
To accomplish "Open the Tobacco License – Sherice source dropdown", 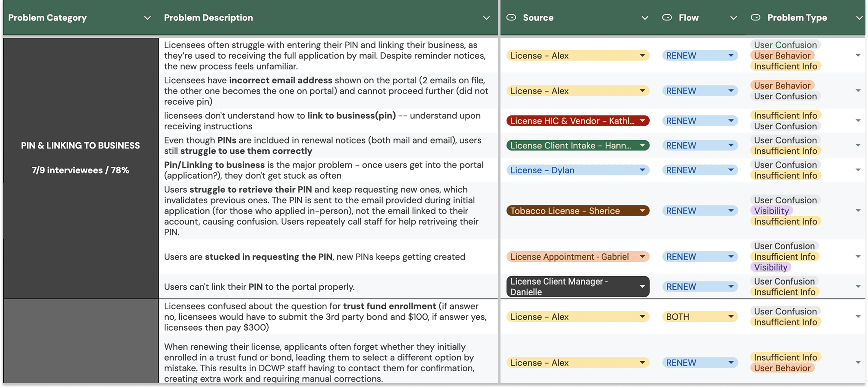I will click(x=578, y=211).
